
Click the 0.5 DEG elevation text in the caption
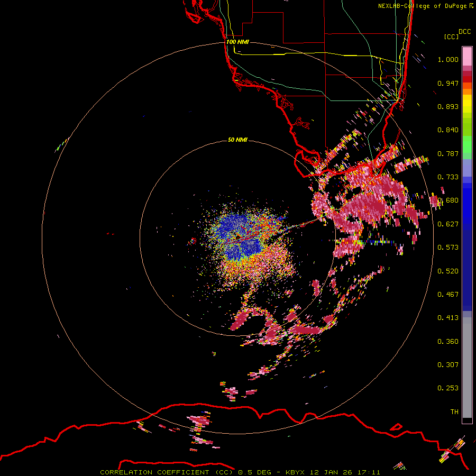(x=254, y=472)
